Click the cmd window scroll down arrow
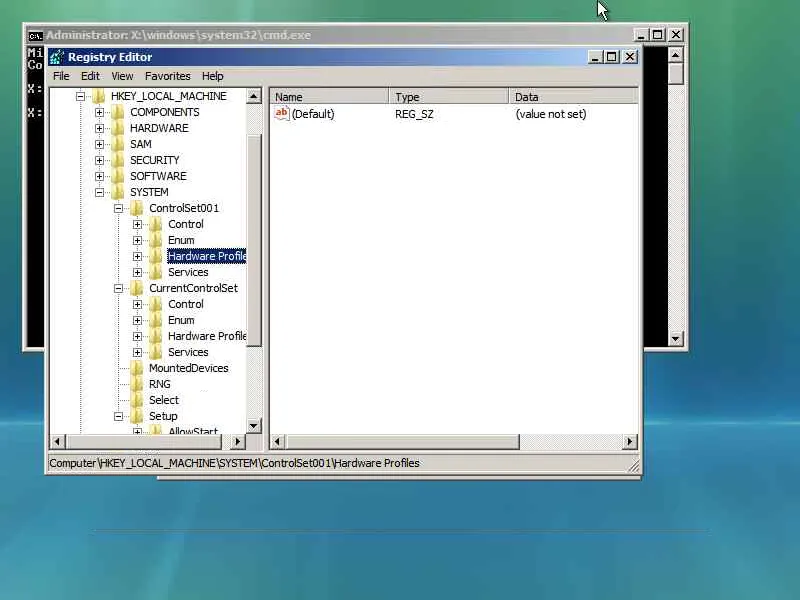The height and width of the screenshot is (600, 800). (676, 338)
